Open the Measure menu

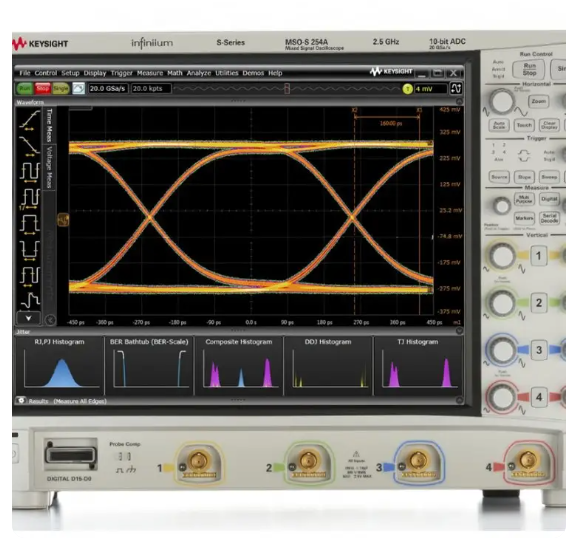point(150,73)
